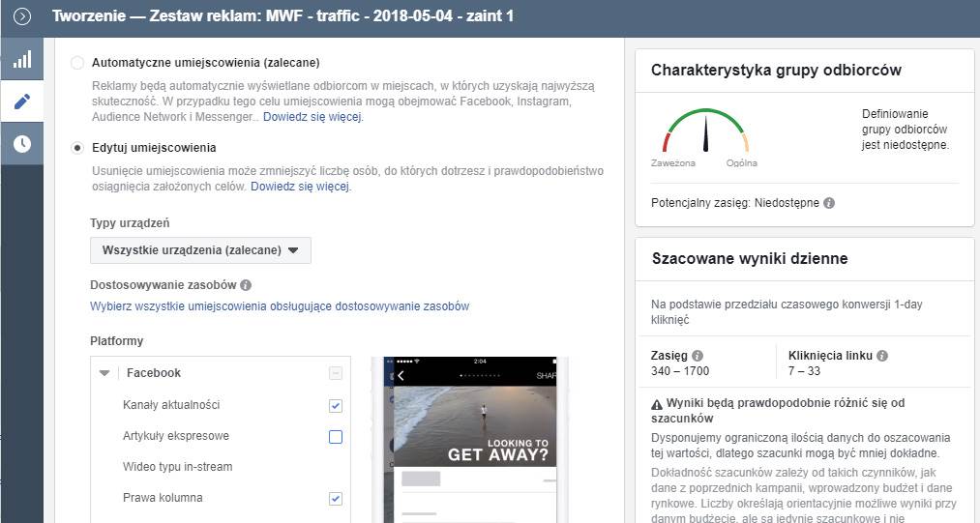980x523 pixels.
Task: Select Edytuj umiejscowienia radio button
Action: pyautogui.click(x=77, y=148)
